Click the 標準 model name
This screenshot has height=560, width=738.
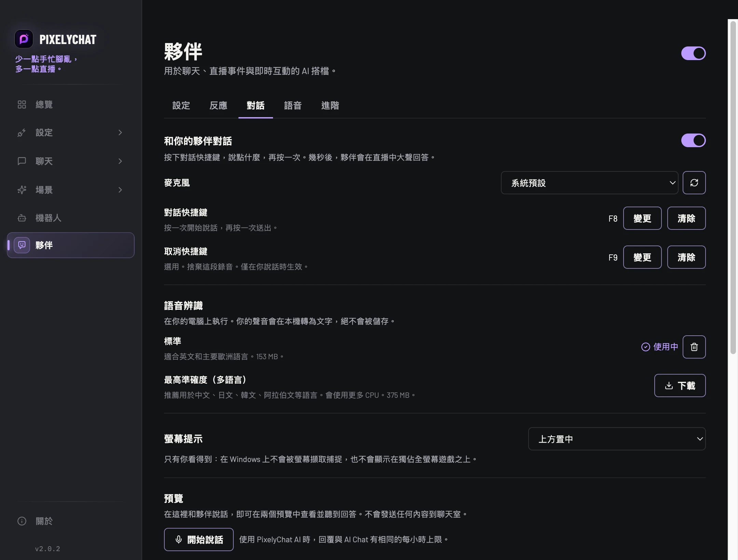pos(173,341)
